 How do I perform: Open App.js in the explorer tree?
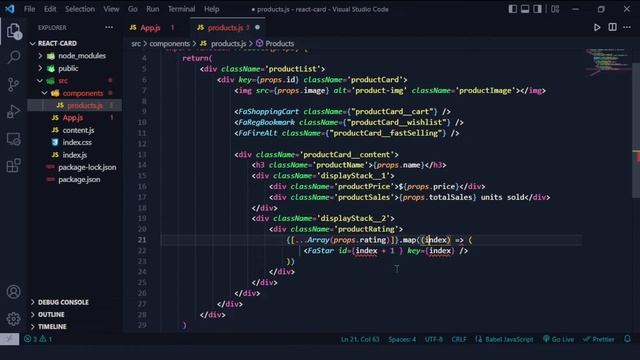tap(73, 118)
